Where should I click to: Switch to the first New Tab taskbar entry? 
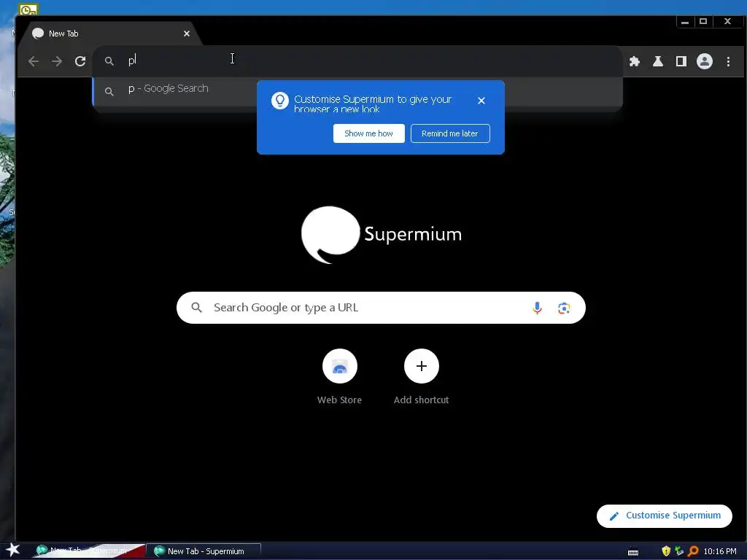pos(88,551)
